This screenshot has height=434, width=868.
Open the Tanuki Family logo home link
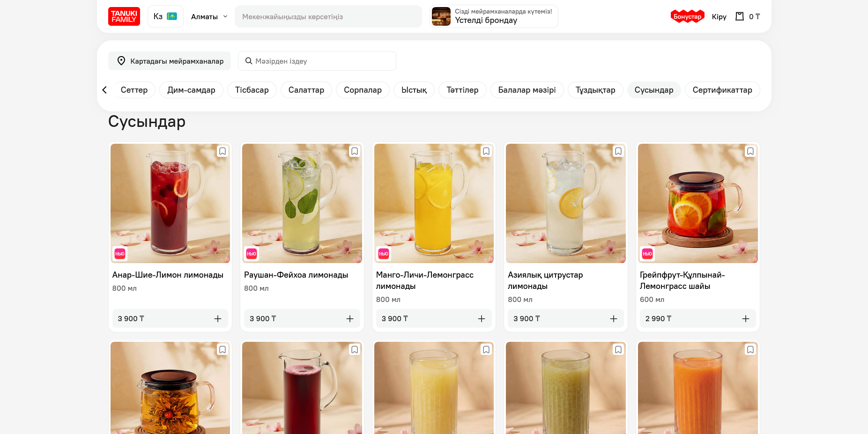(x=124, y=16)
